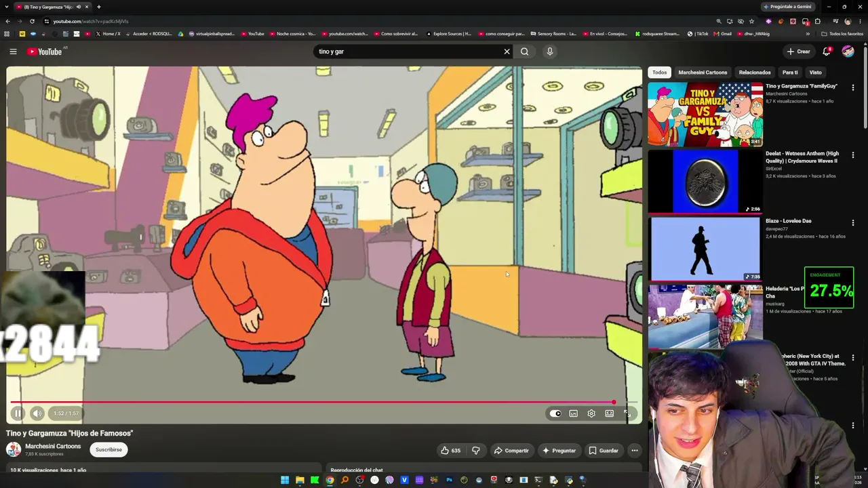Select the Para ti filter chip
The width and height of the screenshot is (868, 488).
pyautogui.click(x=790, y=73)
